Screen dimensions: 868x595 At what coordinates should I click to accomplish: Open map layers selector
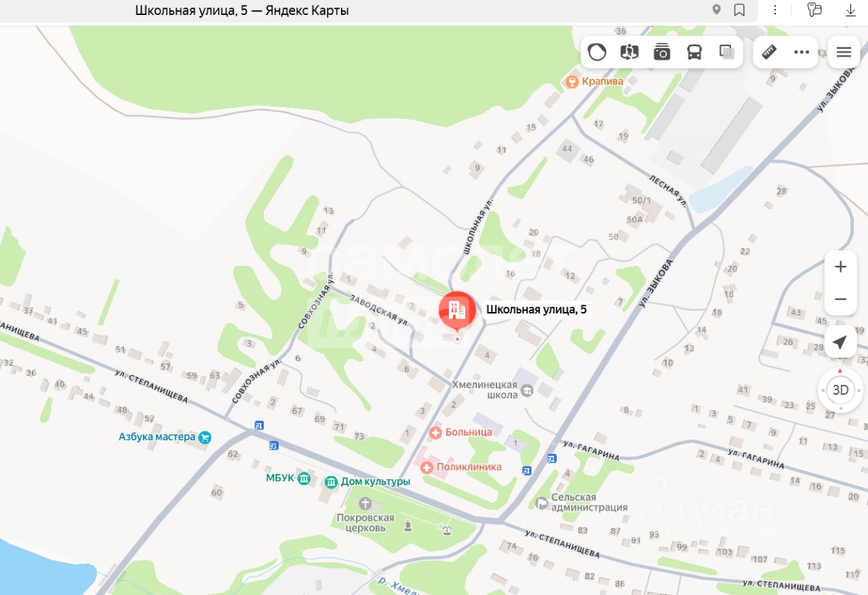727,52
